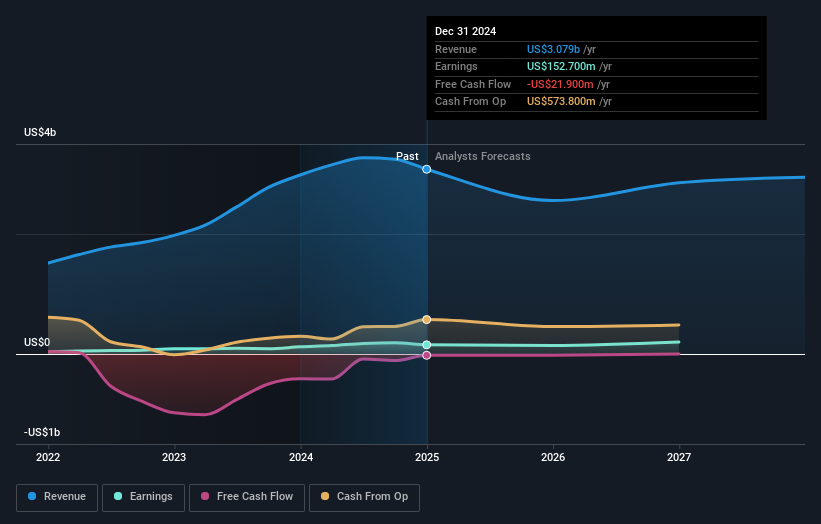Image resolution: width=821 pixels, height=524 pixels.
Task: Select the orange Cash From Op point at 2025
Action: click(x=427, y=319)
